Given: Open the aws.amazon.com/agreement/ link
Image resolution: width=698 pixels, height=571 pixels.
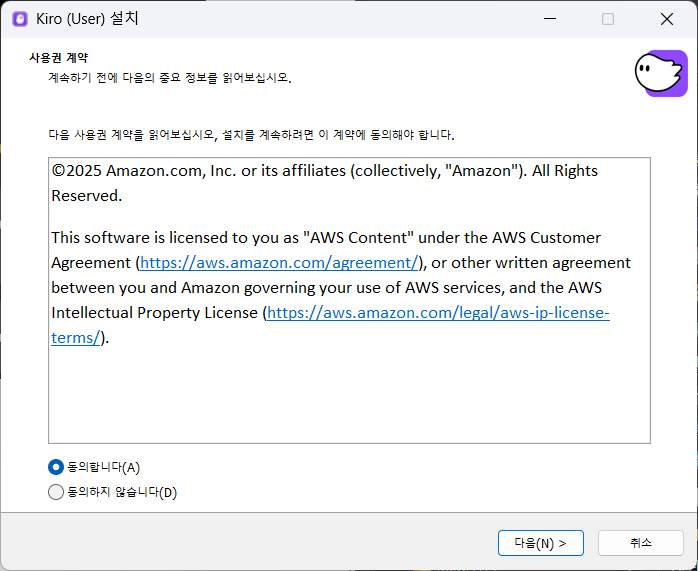Looking at the screenshot, I should [x=279, y=263].
